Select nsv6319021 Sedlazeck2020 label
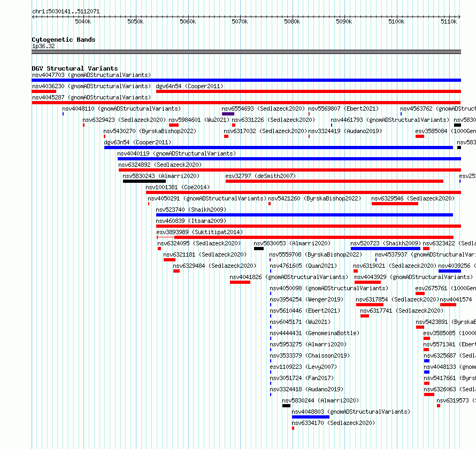Screen dimensions: 476x449 (x=395, y=266)
